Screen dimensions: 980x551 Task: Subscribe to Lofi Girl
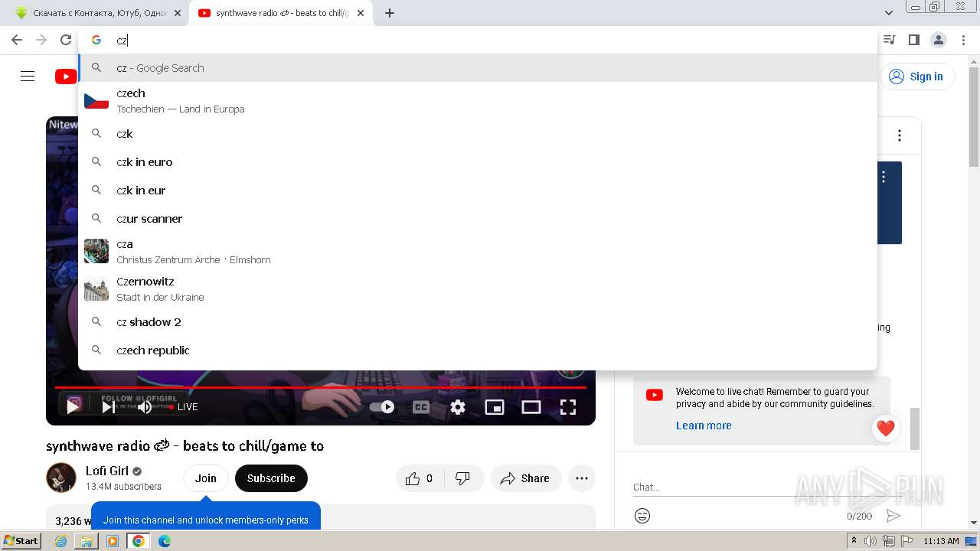(x=271, y=478)
